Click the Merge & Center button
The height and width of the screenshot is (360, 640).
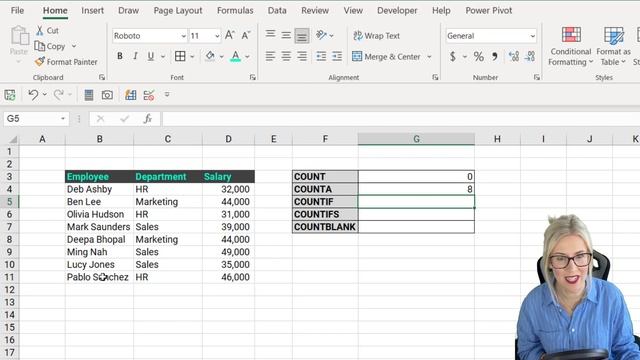coord(386,57)
